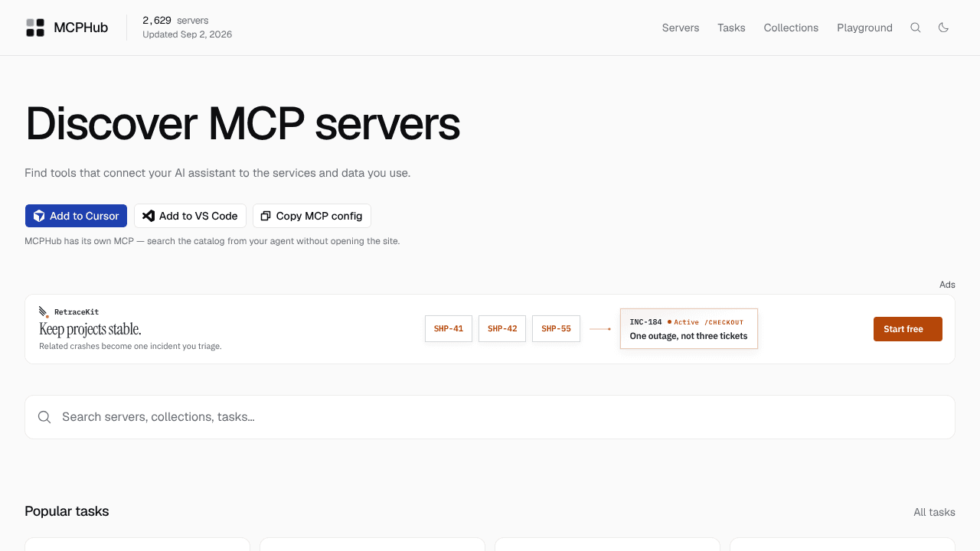Click the 'Discover MCP servers' heading
This screenshot has width=980, height=551.
click(x=243, y=124)
